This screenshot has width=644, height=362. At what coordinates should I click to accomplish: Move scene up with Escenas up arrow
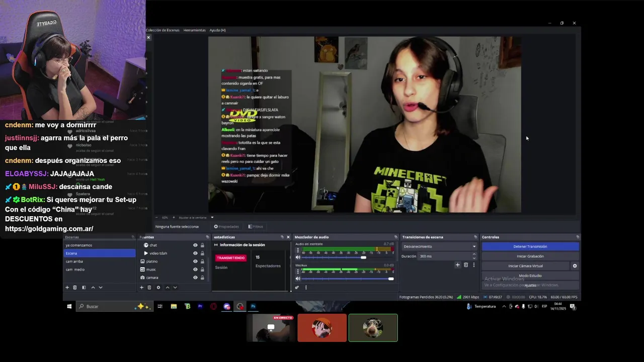coord(93,288)
